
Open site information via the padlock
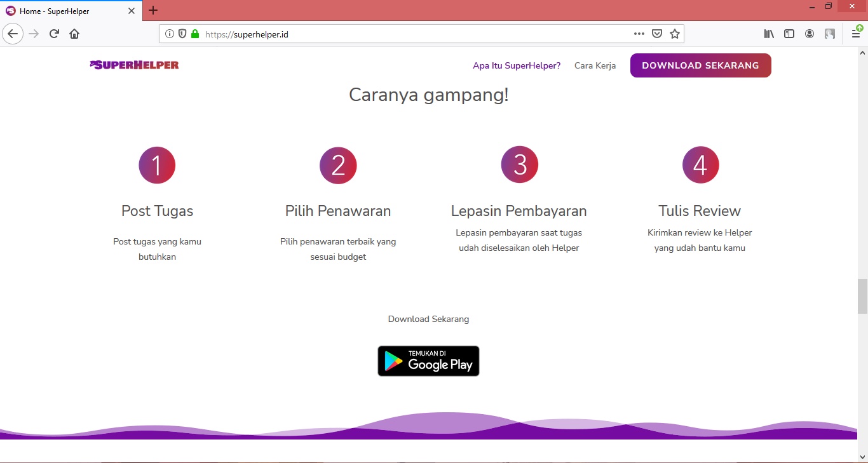click(x=194, y=34)
